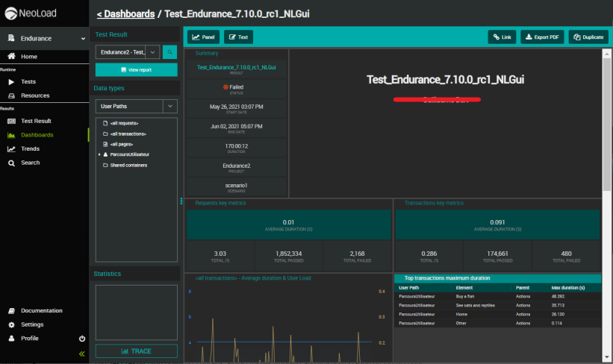The height and width of the screenshot is (364, 613).
Task: Open the User Paths data type dropdown
Action: click(136, 106)
